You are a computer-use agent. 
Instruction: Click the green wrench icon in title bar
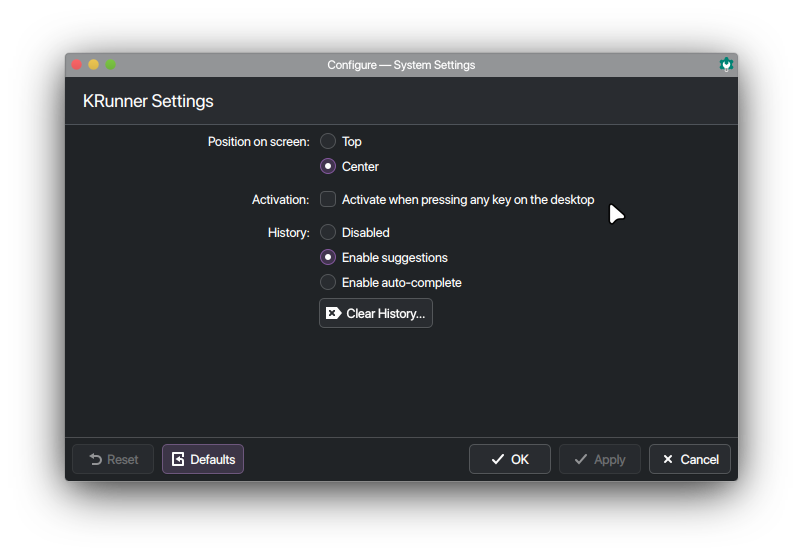click(x=726, y=65)
